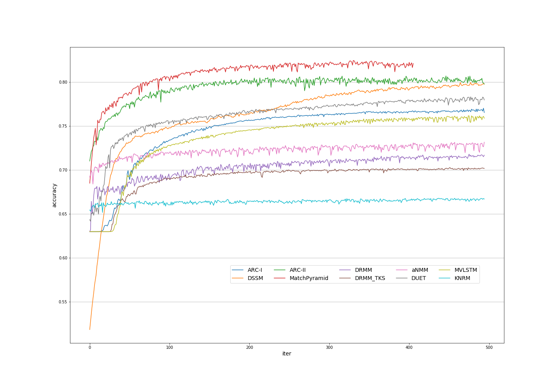
Task: Click the 0.65 y-axis tick label
Action: (x=63, y=214)
